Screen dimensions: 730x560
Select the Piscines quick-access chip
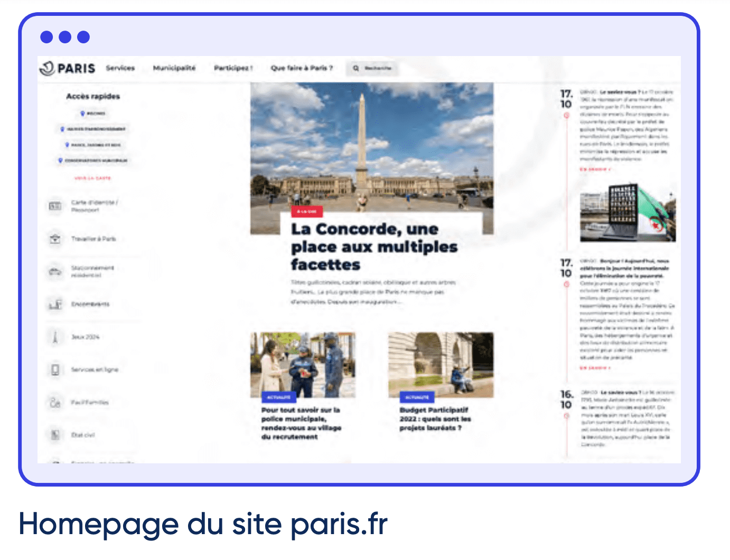tap(93, 114)
